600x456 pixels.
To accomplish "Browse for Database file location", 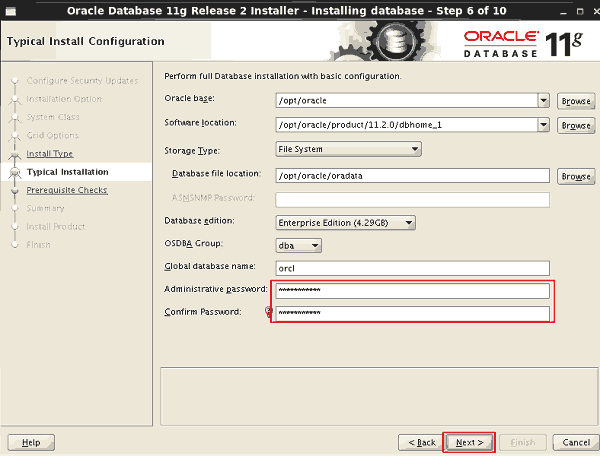I will point(576,176).
